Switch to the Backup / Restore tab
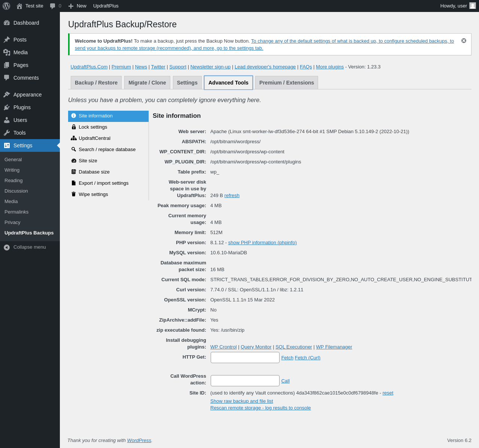479x448 pixels. point(96,83)
